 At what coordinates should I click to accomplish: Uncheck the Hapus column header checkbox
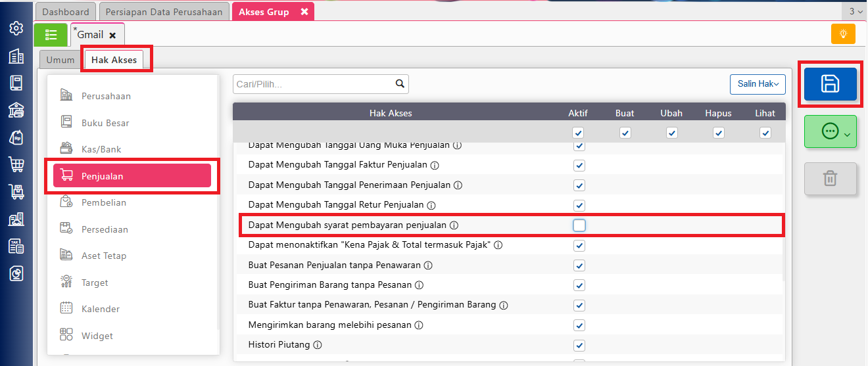point(718,133)
